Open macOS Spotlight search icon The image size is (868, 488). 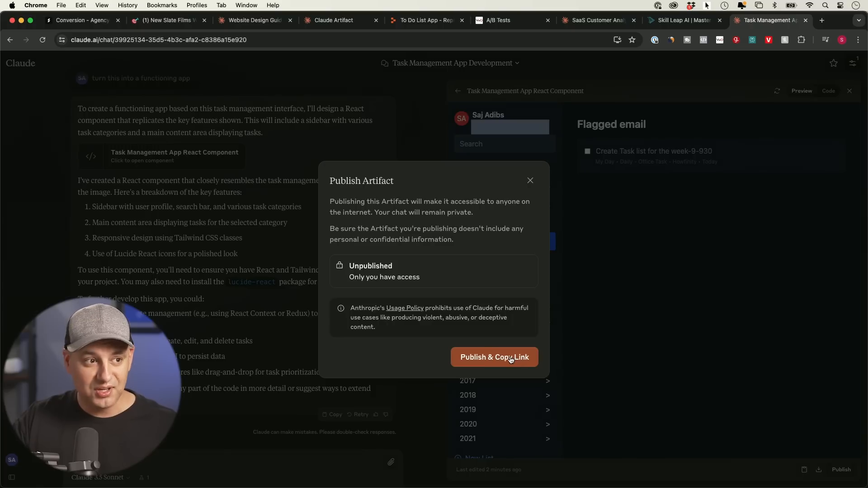click(825, 5)
